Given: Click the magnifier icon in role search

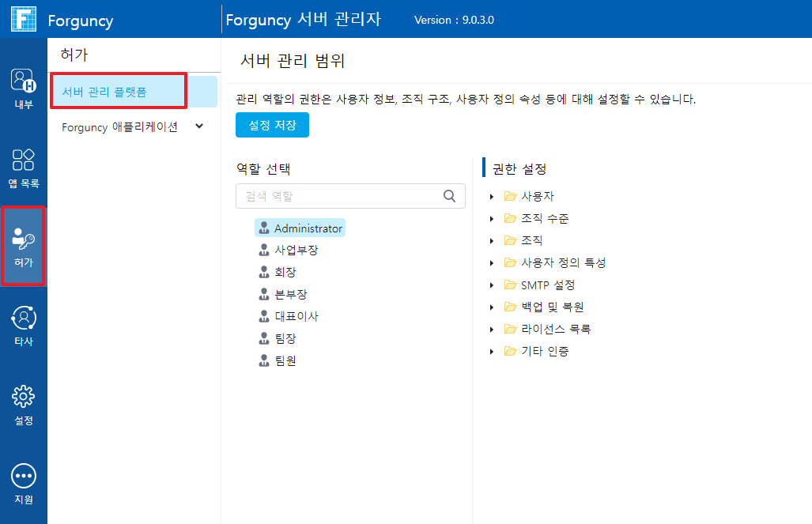Looking at the screenshot, I should (450, 196).
